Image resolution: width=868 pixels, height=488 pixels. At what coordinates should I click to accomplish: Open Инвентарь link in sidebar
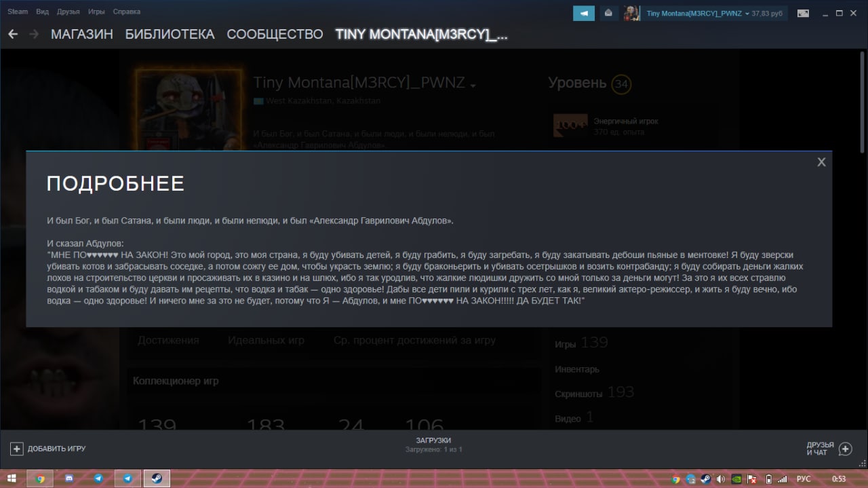577,369
